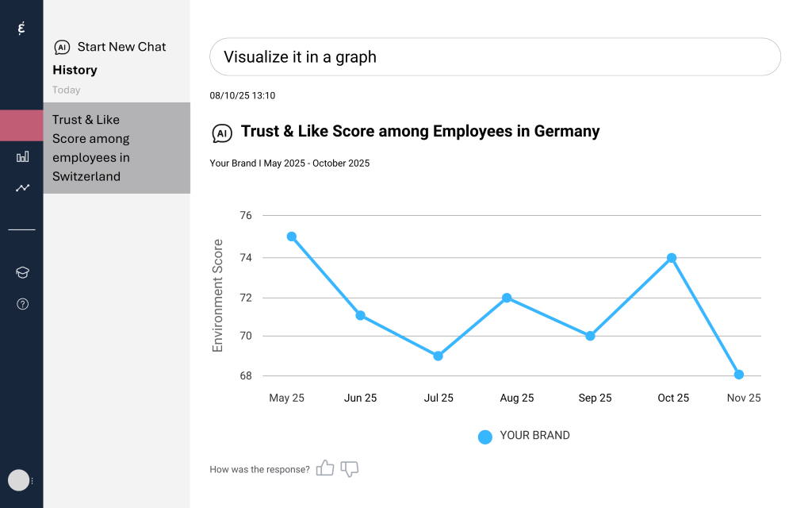Viewport: 812px width, 508px height.
Task: Click the thumbs up feedback icon
Action: coord(325,468)
